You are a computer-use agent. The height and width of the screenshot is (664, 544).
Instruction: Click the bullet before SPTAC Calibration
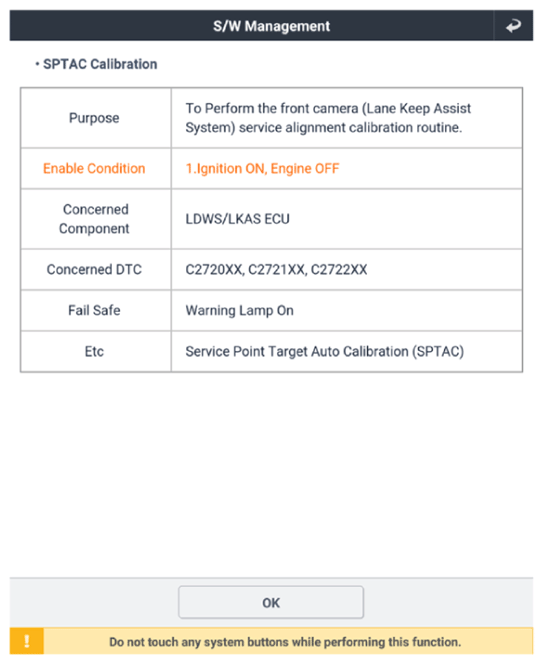(x=37, y=64)
